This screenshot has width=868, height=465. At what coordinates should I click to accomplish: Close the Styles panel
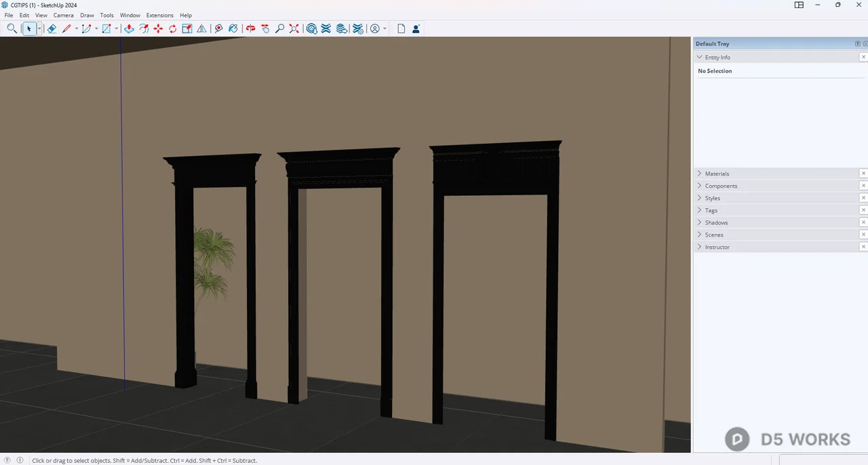863,198
